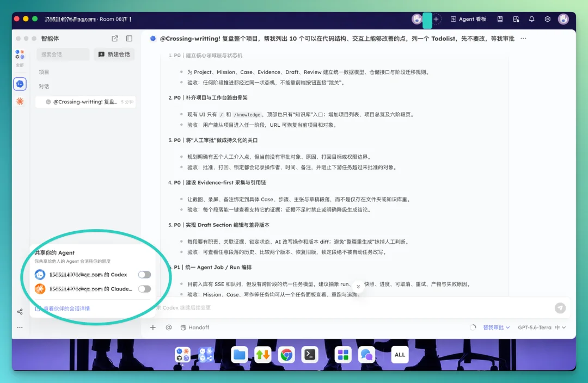Click the share icon in the left rail

click(20, 312)
